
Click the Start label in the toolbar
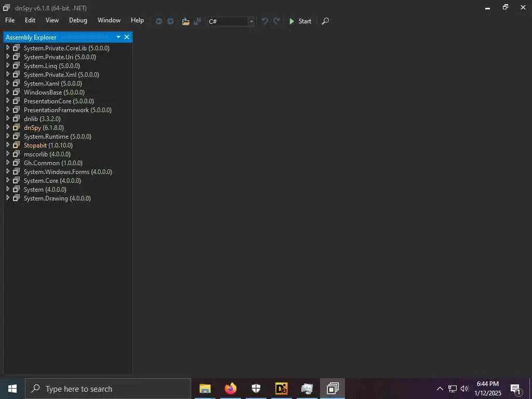pyautogui.click(x=304, y=21)
